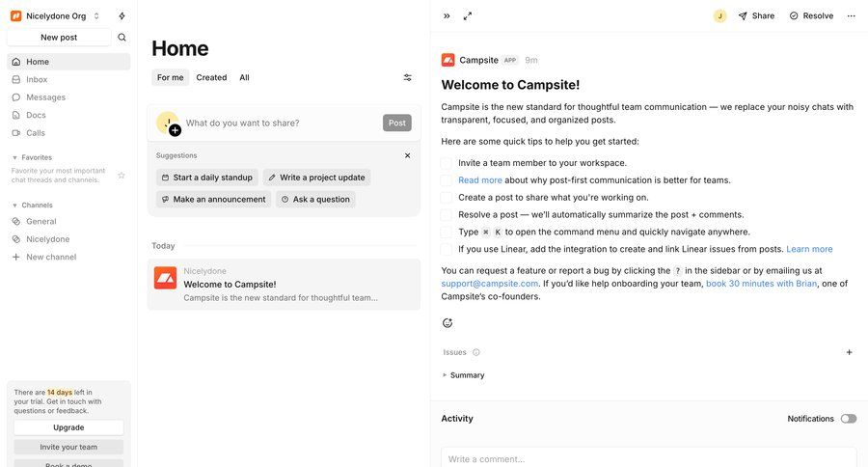Click the J user avatar in header

click(x=719, y=16)
